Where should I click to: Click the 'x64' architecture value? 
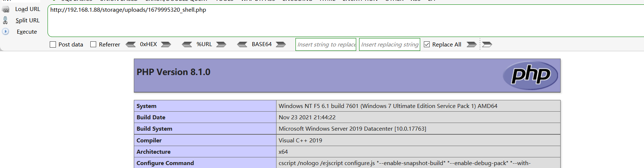click(x=283, y=152)
